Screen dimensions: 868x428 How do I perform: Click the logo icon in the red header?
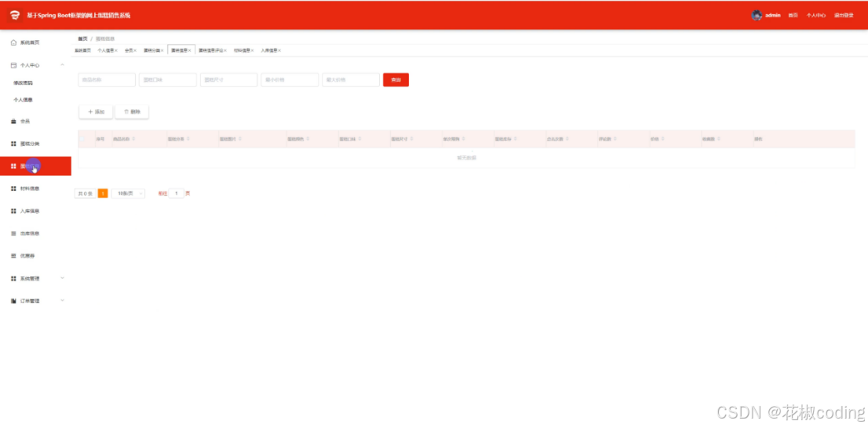click(15, 16)
